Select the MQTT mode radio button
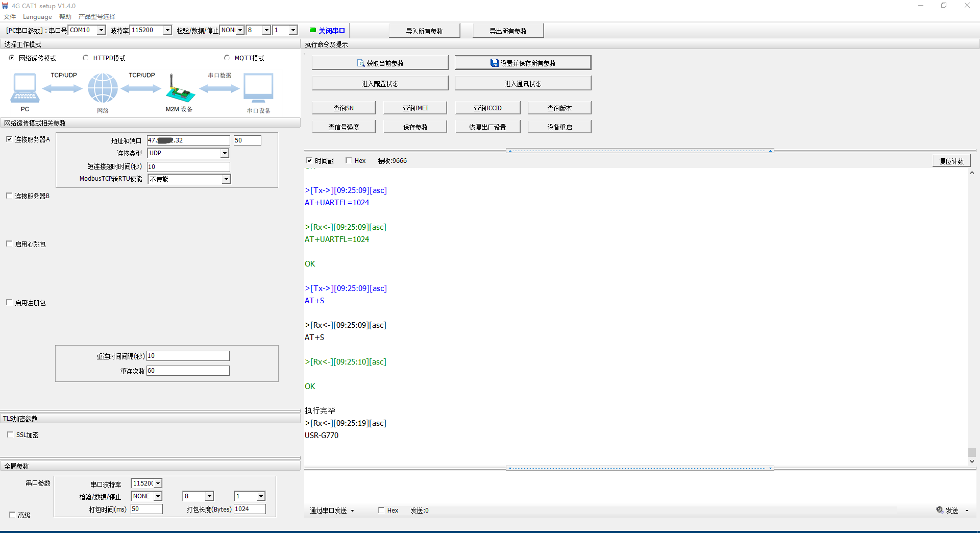Image resolution: width=980 pixels, height=533 pixels. 227,58
